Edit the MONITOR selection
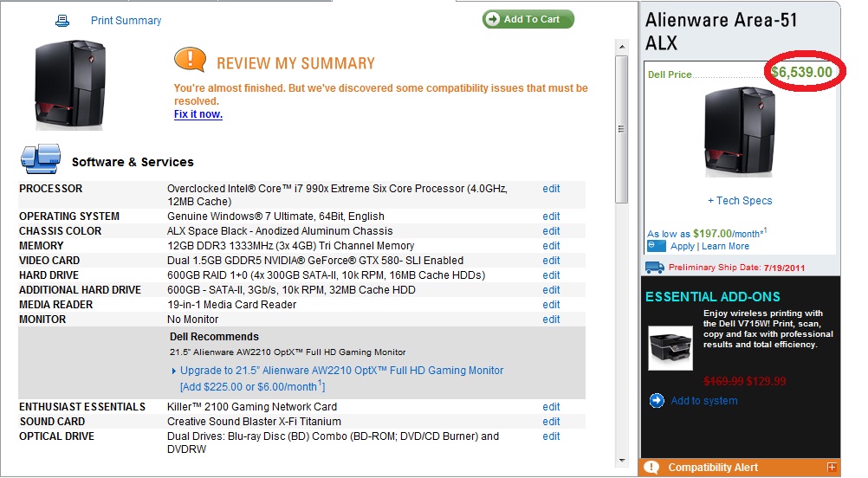The image size is (868, 478). pyautogui.click(x=551, y=320)
